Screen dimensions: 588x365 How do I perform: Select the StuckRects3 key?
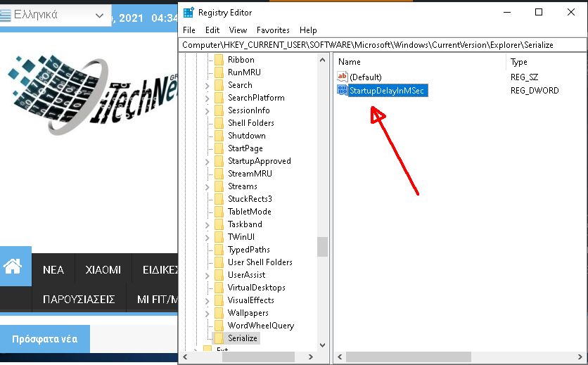250,199
